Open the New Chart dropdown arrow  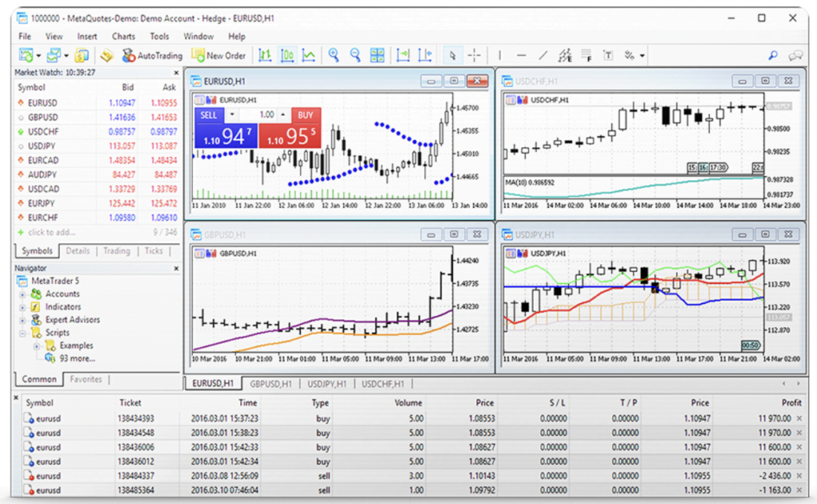[x=38, y=56]
